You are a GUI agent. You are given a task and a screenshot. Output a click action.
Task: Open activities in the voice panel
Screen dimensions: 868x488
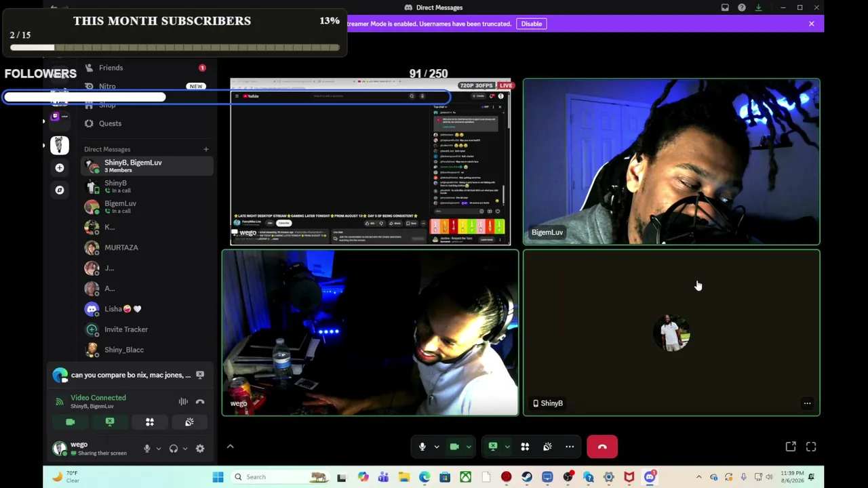point(150,422)
